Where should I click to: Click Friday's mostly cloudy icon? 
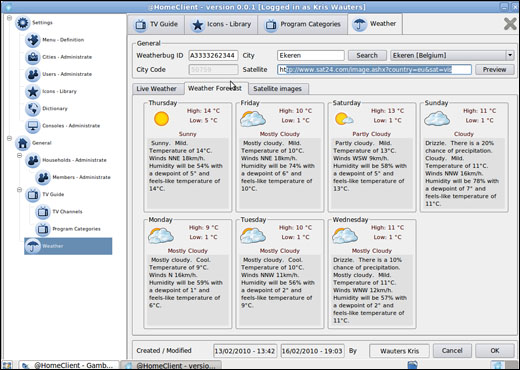pos(253,119)
